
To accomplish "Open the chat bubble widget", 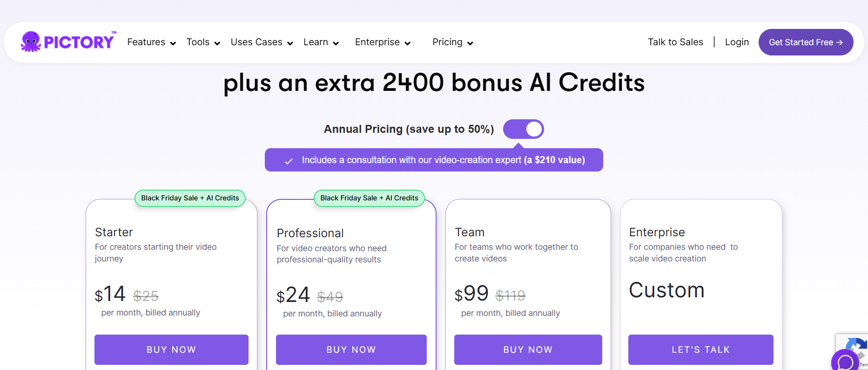I will point(845,362).
